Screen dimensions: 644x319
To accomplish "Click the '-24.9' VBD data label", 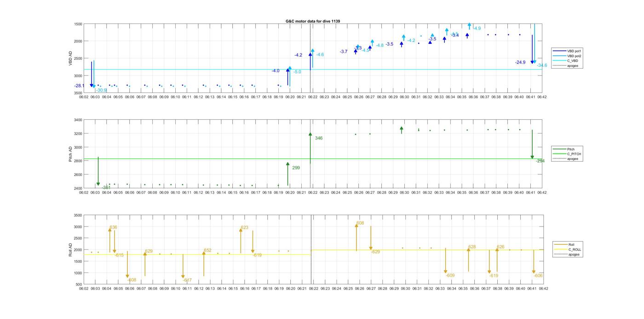I will click(x=520, y=62).
